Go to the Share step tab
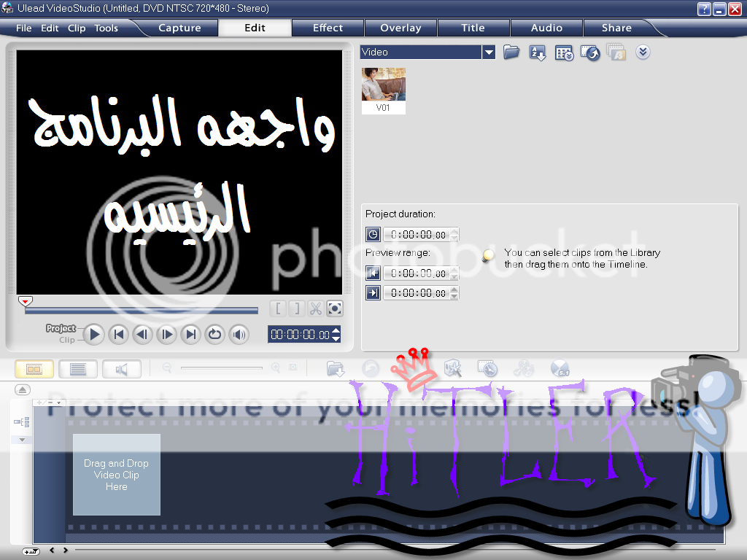Image resolution: width=747 pixels, height=560 pixels. pos(616,28)
